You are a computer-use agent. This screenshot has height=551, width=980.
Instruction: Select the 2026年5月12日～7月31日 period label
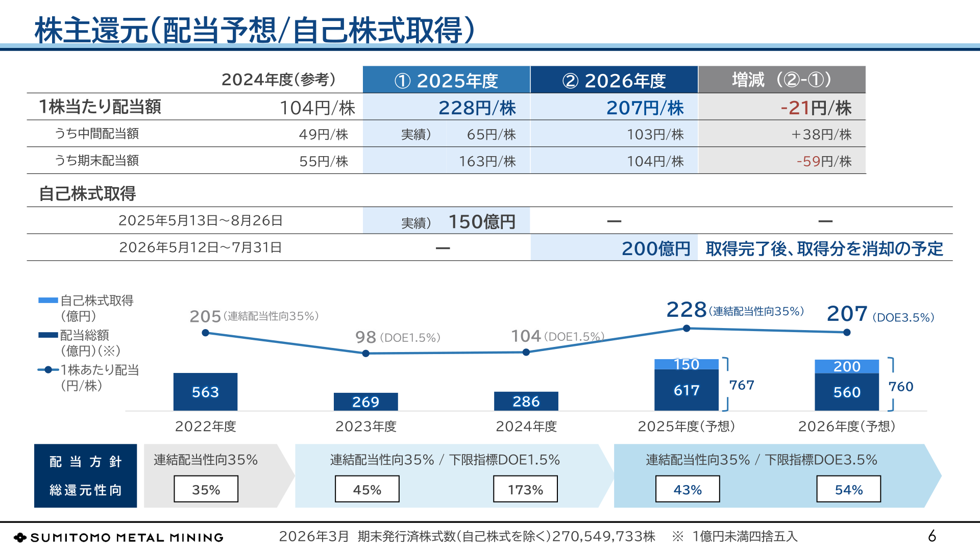[201, 247]
